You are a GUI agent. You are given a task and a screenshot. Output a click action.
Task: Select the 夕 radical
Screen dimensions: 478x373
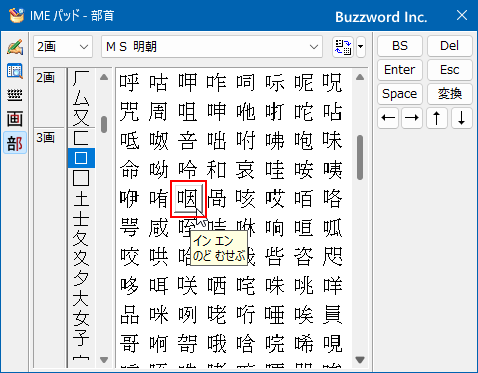(81, 278)
